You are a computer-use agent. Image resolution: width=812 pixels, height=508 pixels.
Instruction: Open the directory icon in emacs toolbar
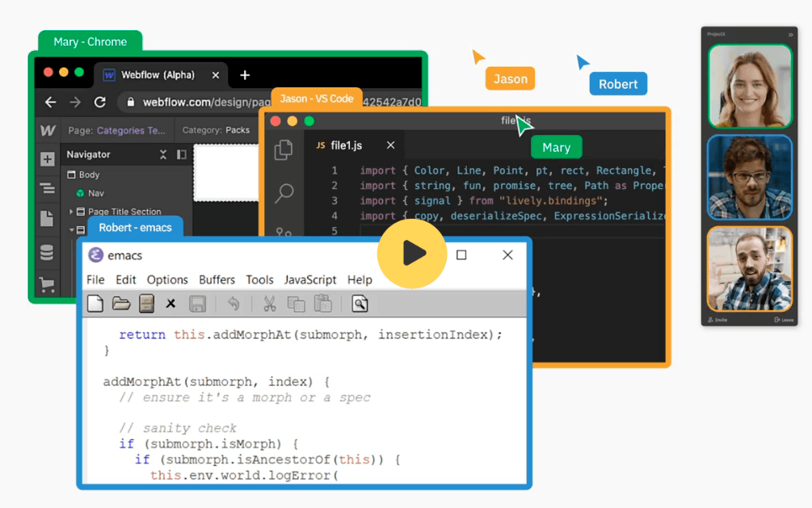click(x=146, y=304)
